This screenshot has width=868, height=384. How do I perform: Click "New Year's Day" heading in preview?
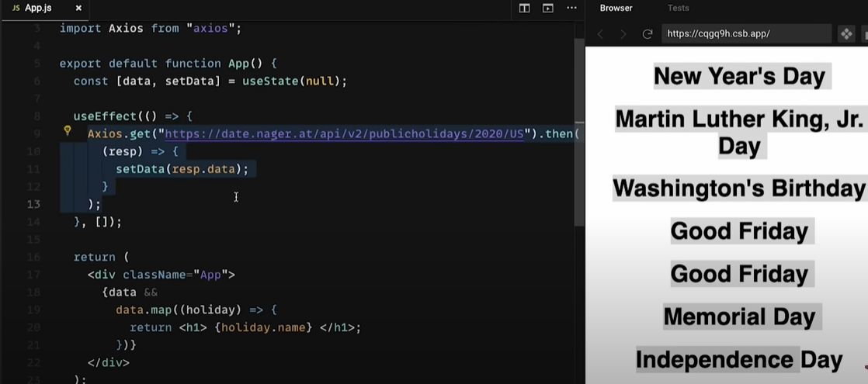click(740, 76)
